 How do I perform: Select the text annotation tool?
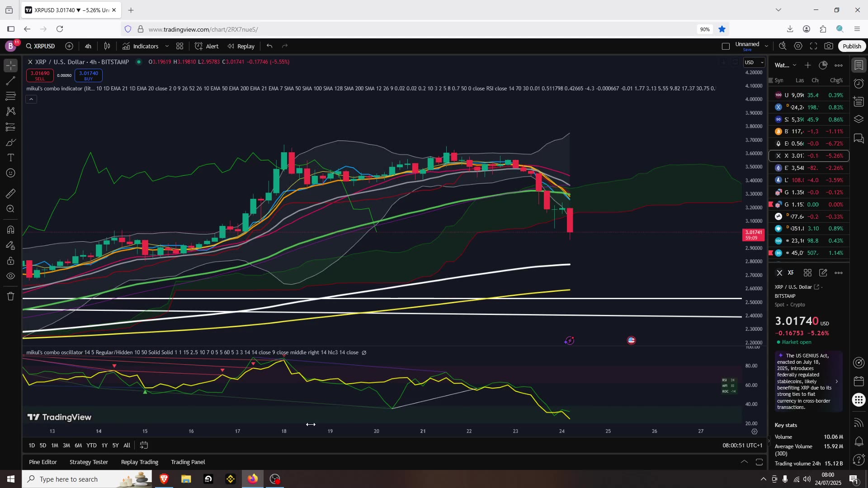tap(11, 158)
